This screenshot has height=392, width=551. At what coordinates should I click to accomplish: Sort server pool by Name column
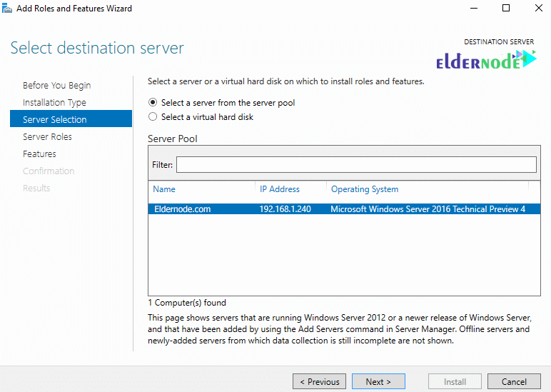(164, 189)
